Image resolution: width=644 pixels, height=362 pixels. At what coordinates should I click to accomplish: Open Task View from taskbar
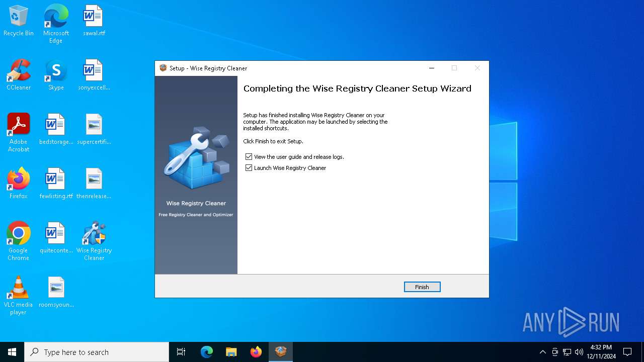181,352
